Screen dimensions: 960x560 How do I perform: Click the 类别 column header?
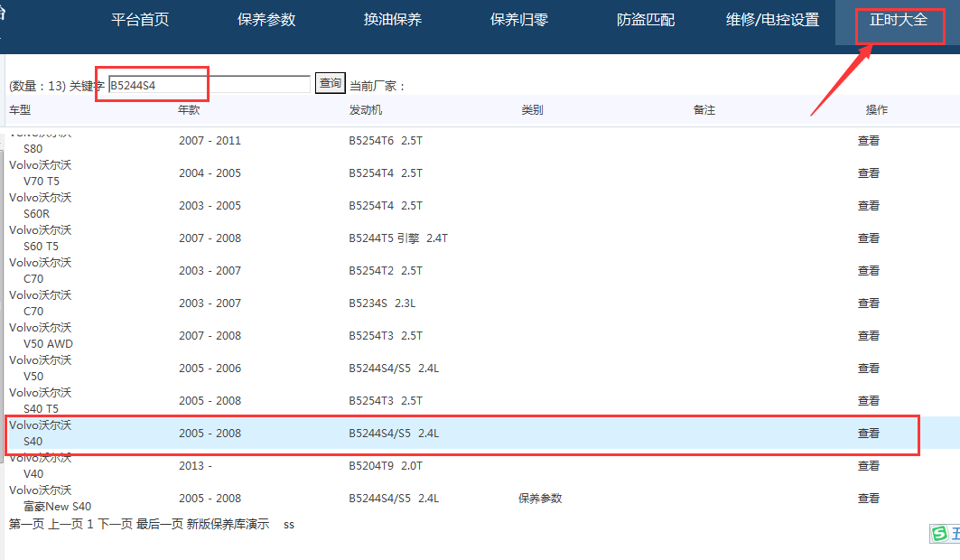(532, 109)
